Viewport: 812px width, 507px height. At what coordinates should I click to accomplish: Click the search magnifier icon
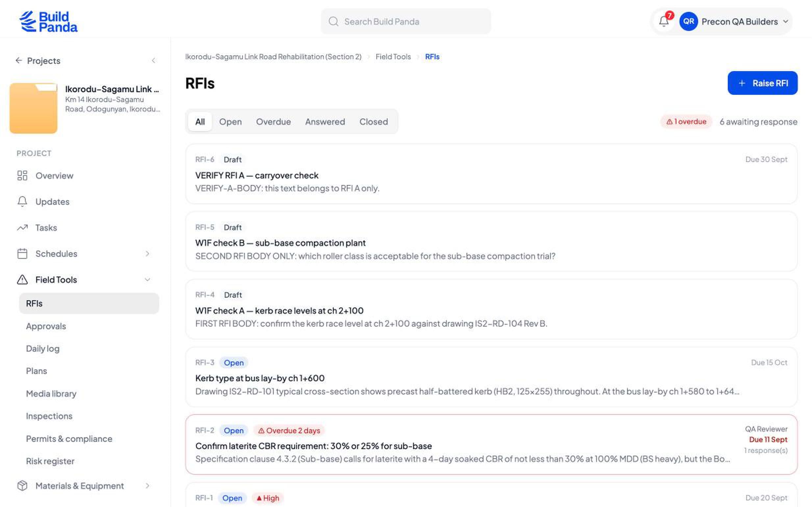click(x=333, y=21)
